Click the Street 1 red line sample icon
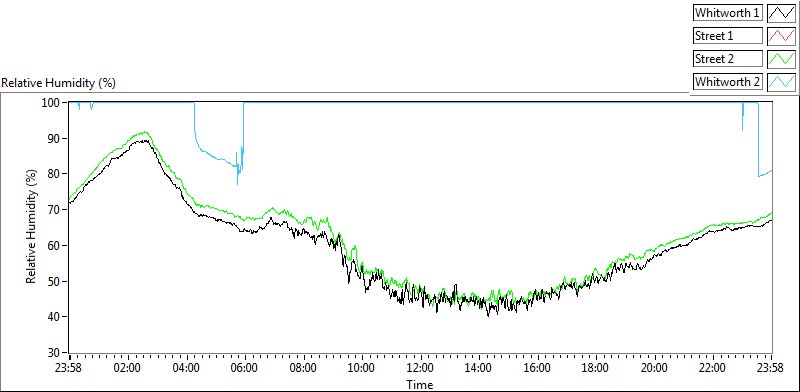 point(781,36)
